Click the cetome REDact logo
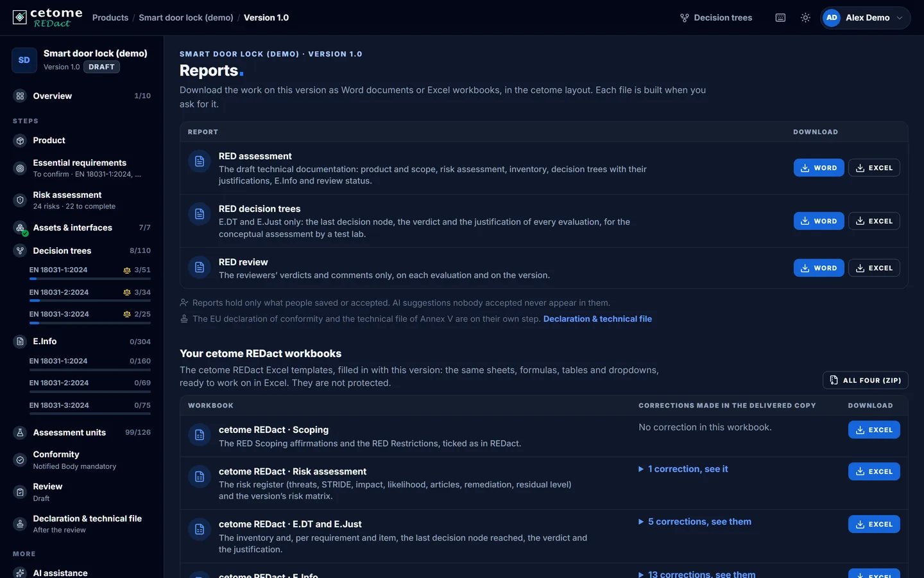The height and width of the screenshot is (578, 924). pos(47,17)
